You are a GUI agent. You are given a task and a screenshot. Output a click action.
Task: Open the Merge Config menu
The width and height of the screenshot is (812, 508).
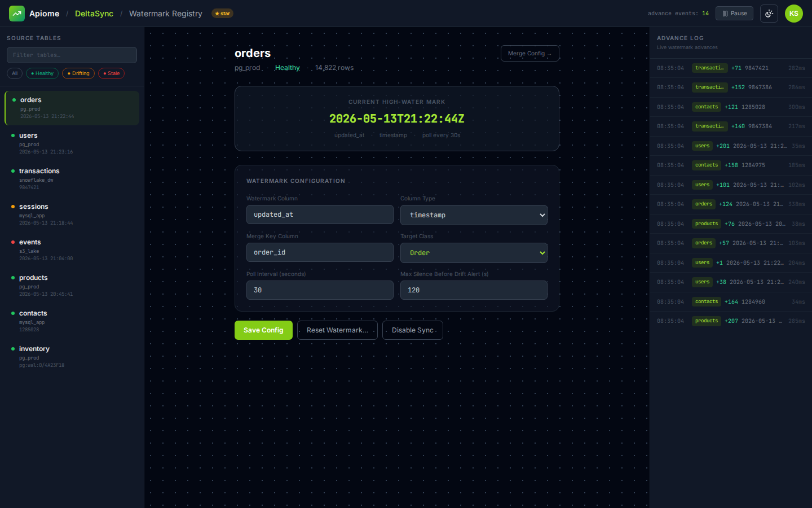click(x=529, y=53)
